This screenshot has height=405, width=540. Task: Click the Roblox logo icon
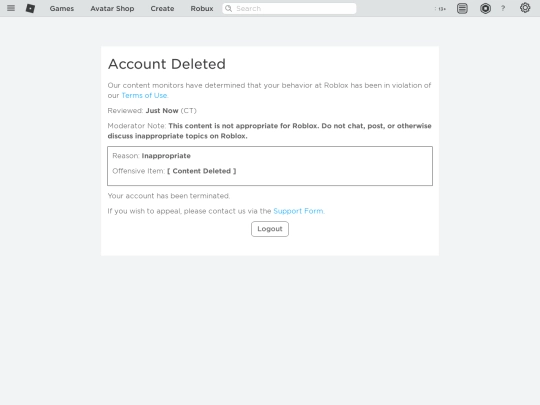tap(30, 8)
